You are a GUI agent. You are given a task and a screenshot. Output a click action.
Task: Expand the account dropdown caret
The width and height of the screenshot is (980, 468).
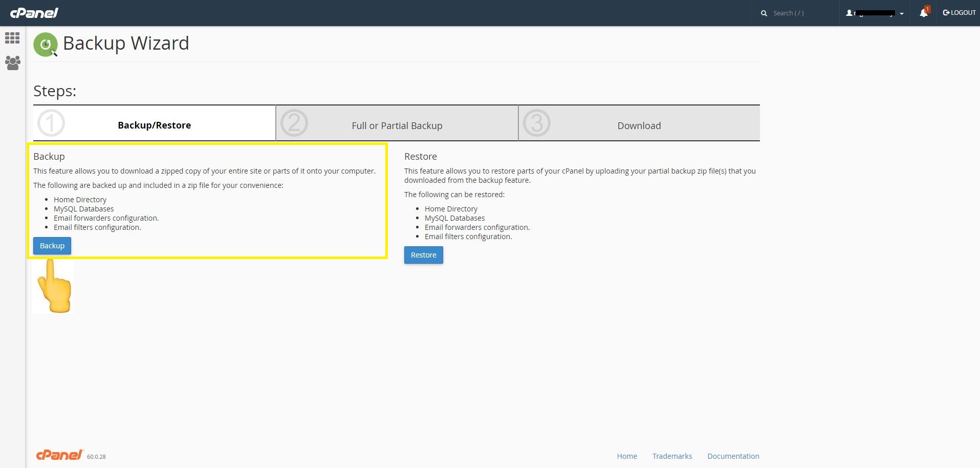pos(902,14)
